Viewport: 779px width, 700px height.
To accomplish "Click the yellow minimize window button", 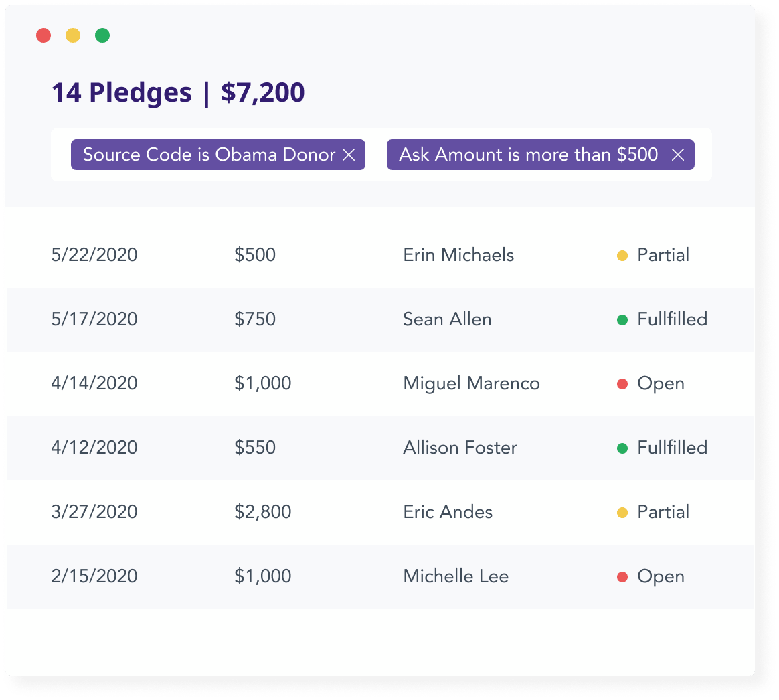I will [x=73, y=35].
